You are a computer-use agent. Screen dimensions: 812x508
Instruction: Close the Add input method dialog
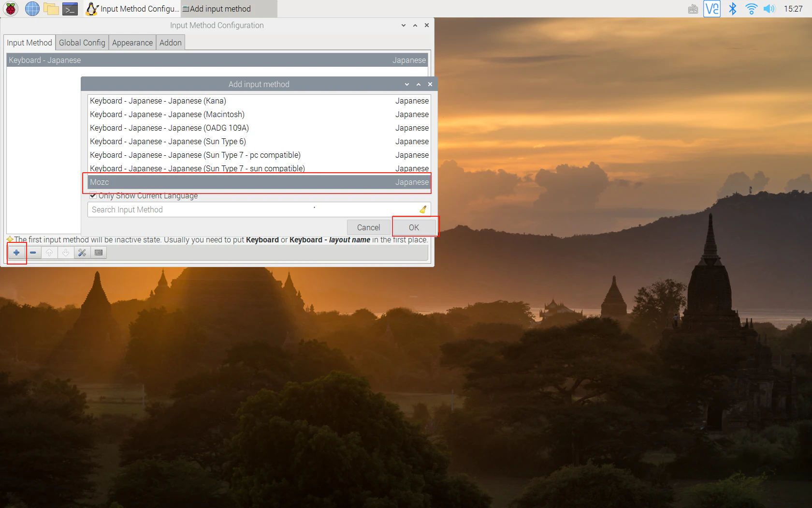point(430,84)
